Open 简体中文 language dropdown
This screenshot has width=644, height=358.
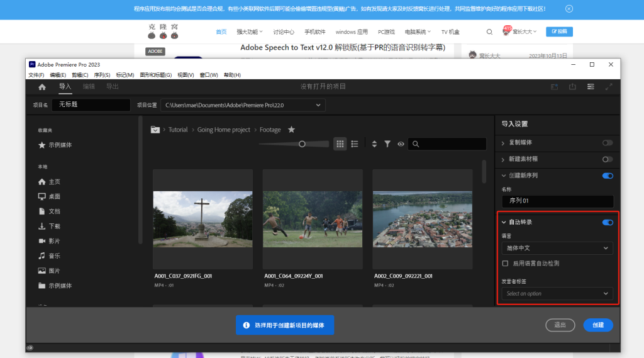pos(557,249)
